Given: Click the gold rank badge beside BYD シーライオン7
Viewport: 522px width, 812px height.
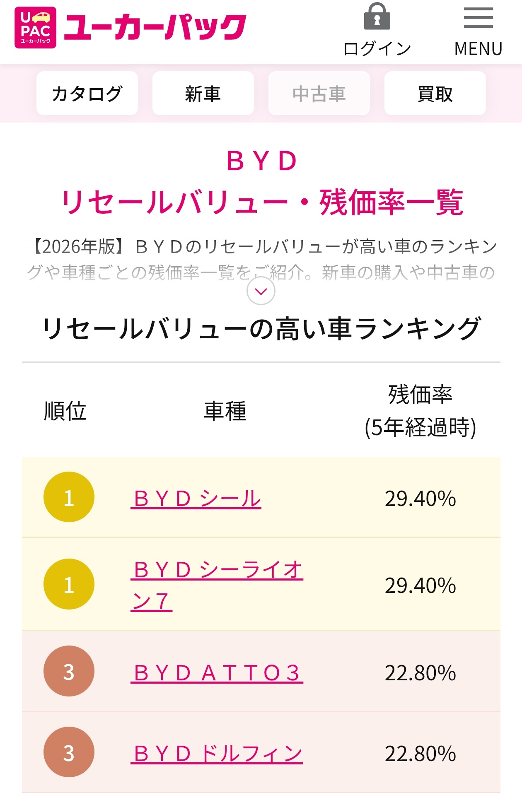Looking at the screenshot, I should coord(69,584).
